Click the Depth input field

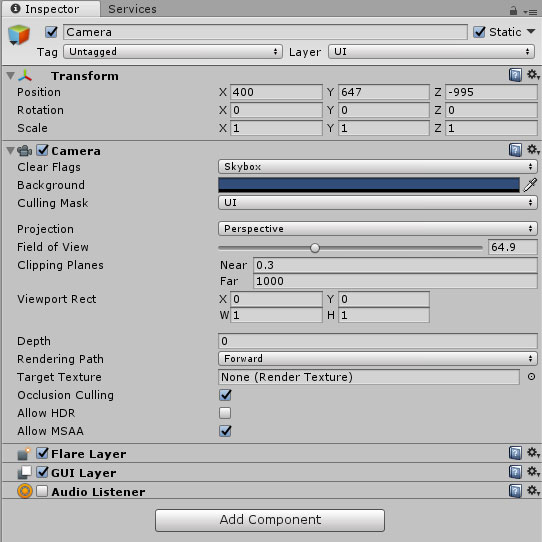point(377,341)
